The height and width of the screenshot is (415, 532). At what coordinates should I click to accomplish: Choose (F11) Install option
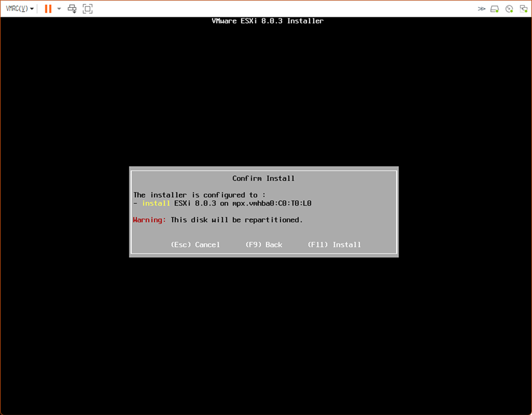(x=334, y=244)
